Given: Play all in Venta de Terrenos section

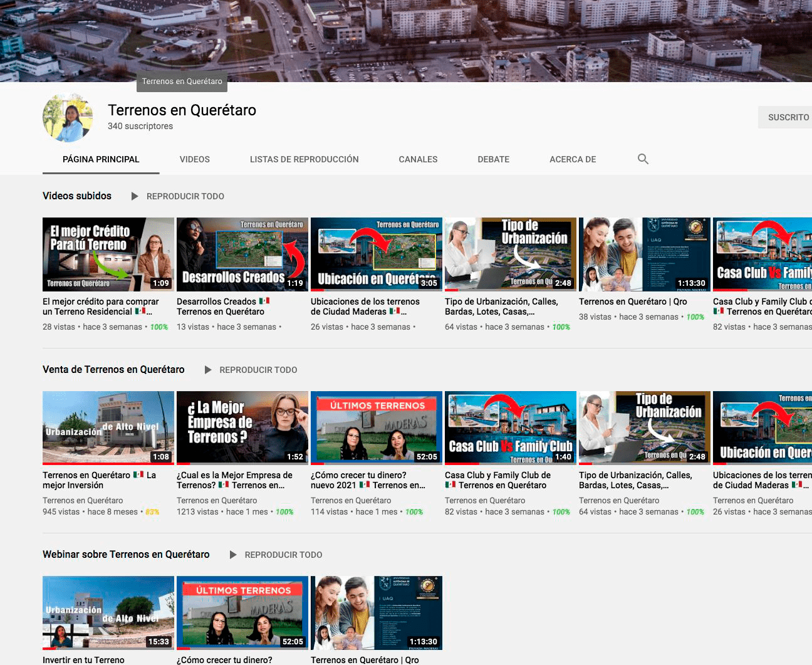Looking at the screenshot, I should point(251,370).
